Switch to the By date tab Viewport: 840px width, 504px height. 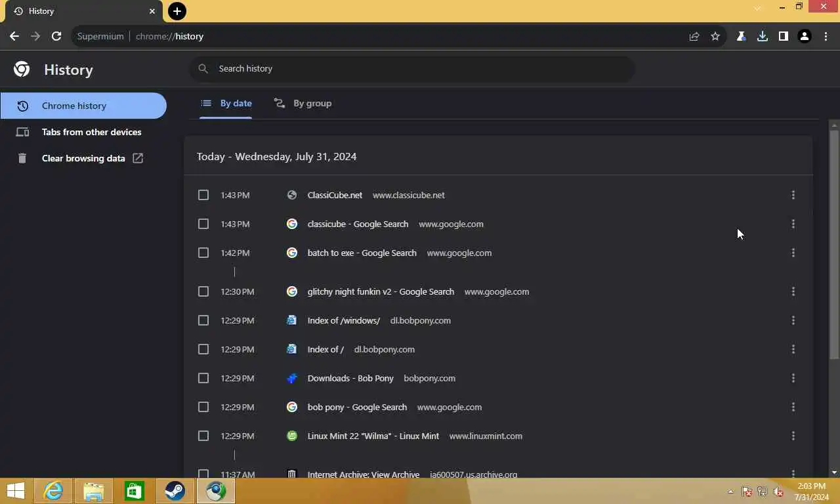[x=226, y=103]
